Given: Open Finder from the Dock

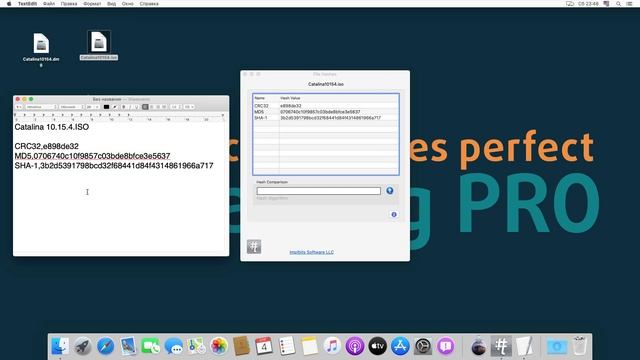Looking at the screenshot, I should [60, 347].
